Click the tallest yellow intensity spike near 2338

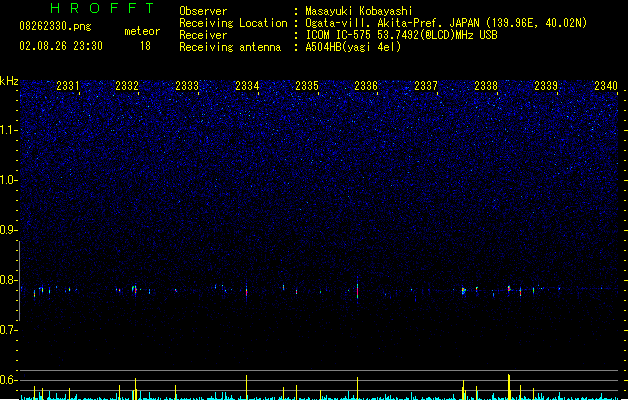(509, 387)
